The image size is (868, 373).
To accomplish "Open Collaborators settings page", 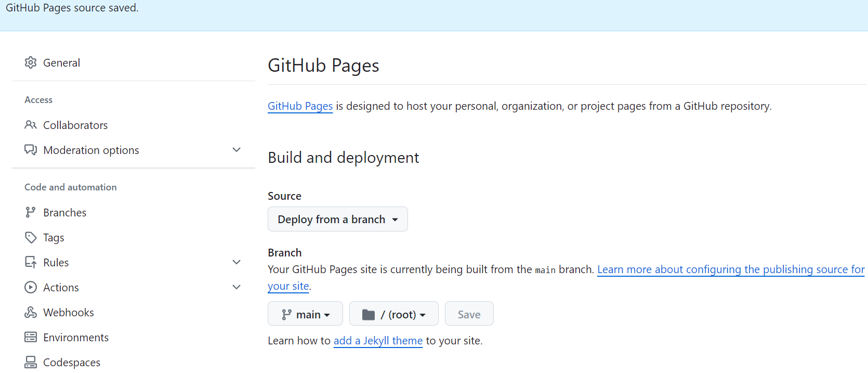I will 75,125.
